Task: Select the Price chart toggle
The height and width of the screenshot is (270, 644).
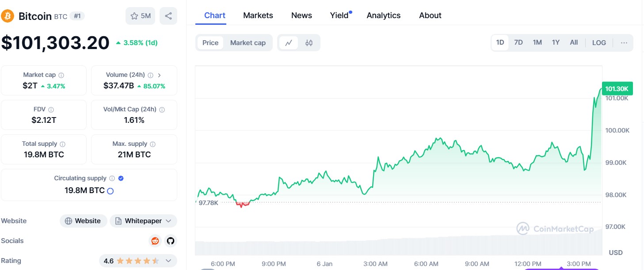Action: pos(210,43)
